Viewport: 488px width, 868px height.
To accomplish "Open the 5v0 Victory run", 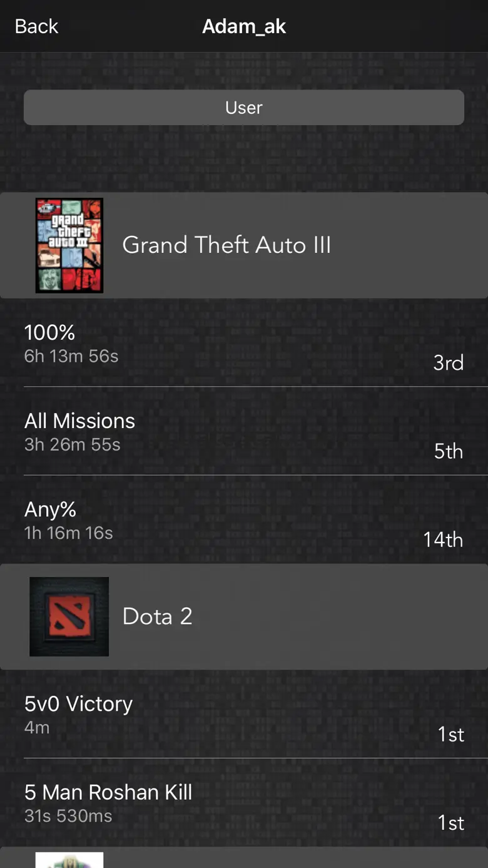I will point(244,714).
